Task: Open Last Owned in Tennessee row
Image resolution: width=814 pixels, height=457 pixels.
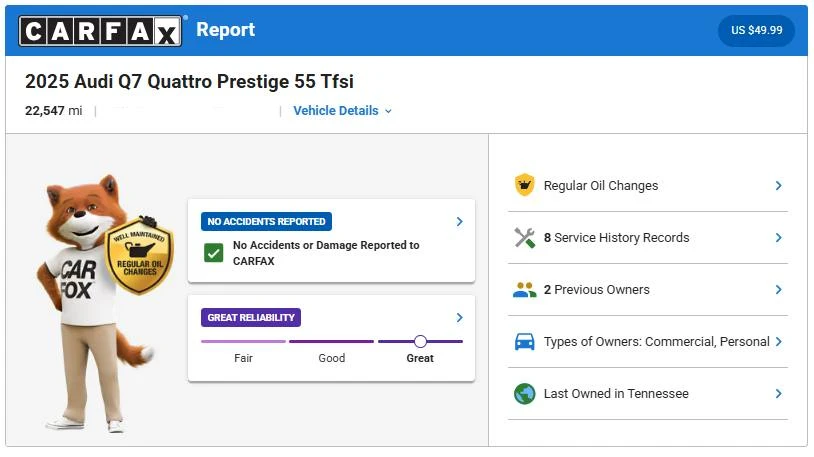Action: (x=648, y=393)
